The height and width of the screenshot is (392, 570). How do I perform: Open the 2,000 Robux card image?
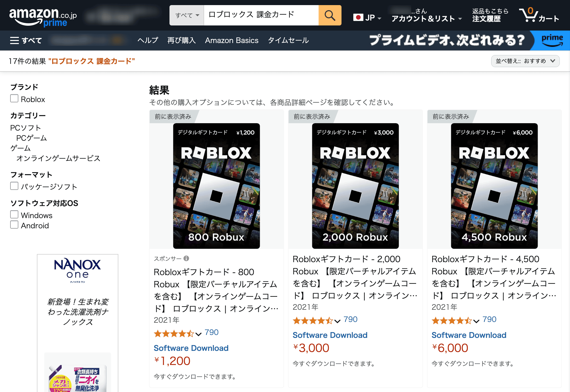click(355, 186)
